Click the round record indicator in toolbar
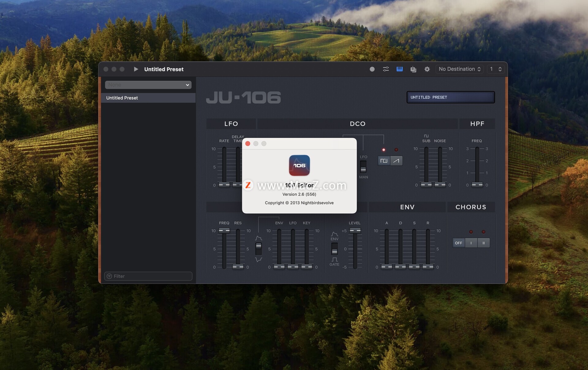 click(372, 69)
